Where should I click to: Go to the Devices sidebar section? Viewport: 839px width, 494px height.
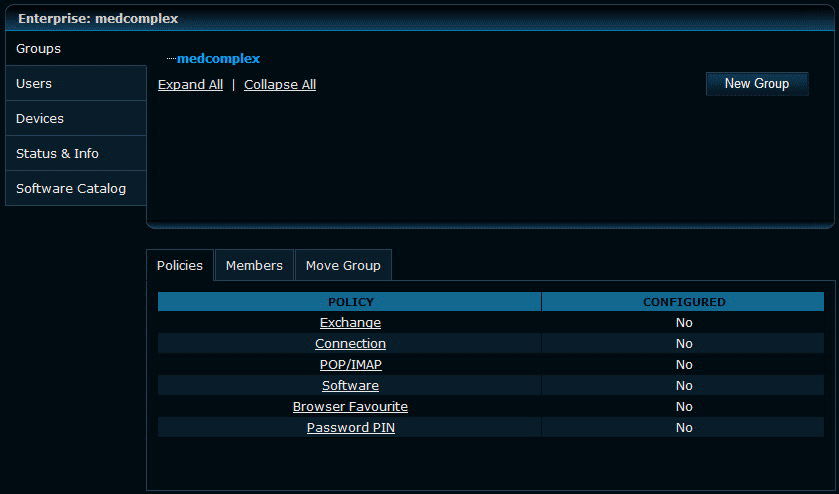(75, 119)
